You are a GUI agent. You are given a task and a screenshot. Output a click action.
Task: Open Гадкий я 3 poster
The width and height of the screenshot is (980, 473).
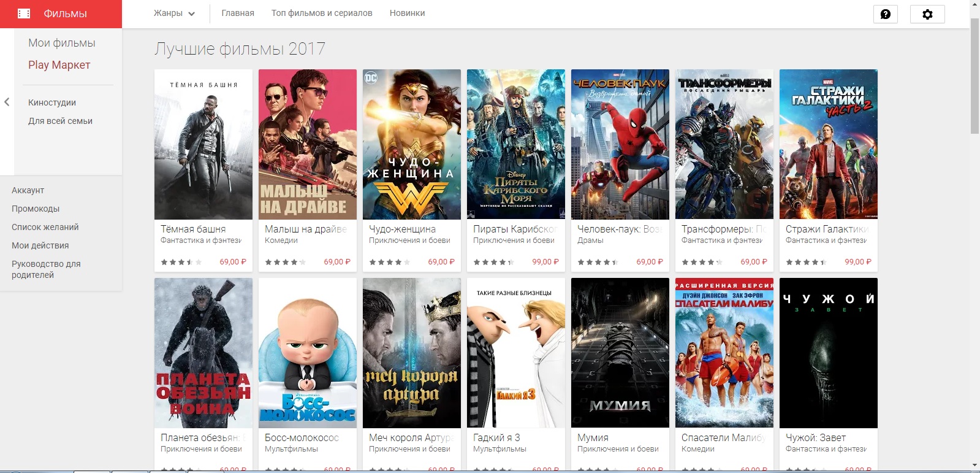(516, 353)
